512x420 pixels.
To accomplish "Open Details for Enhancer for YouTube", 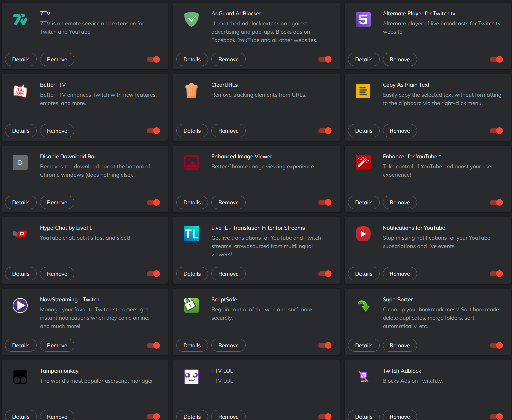I will (364, 202).
